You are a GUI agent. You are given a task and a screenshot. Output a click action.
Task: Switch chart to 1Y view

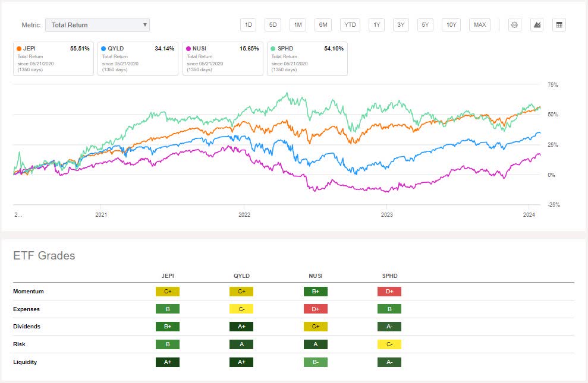click(x=376, y=25)
